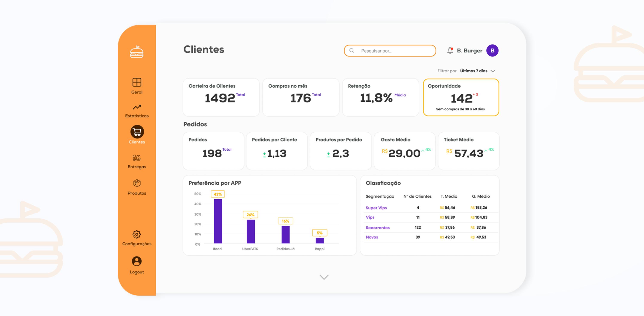
Task: Open the Vips segment link
Action: [x=370, y=217]
